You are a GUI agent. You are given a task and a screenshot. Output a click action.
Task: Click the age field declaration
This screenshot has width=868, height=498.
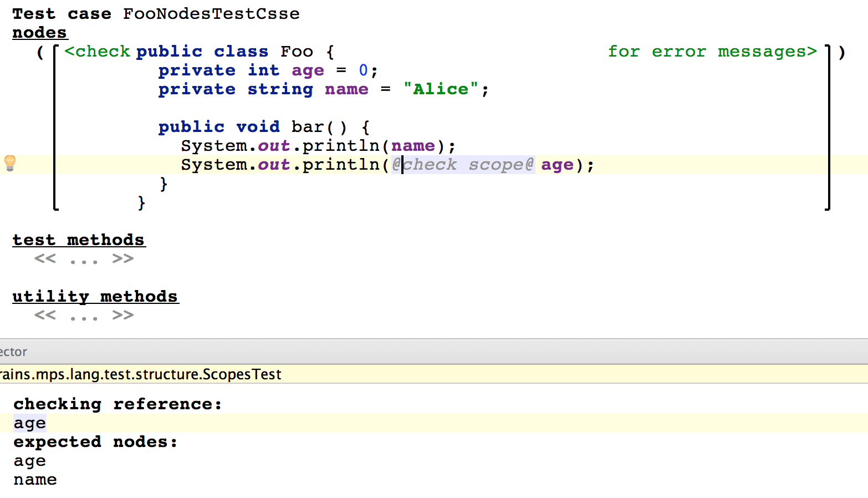click(308, 71)
